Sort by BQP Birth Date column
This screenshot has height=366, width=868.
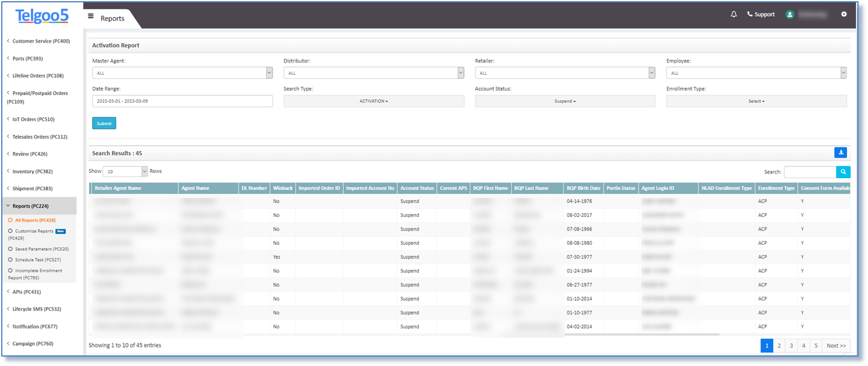point(584,188)
